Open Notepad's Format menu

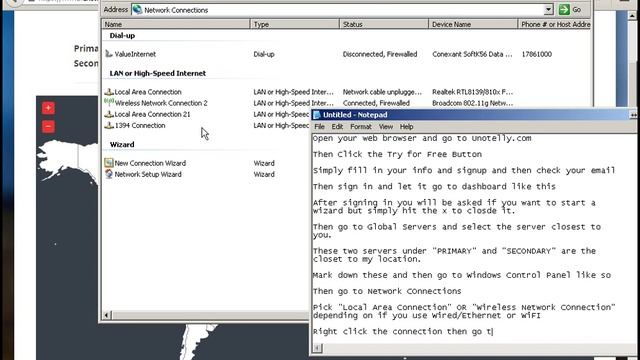(361, 127)
